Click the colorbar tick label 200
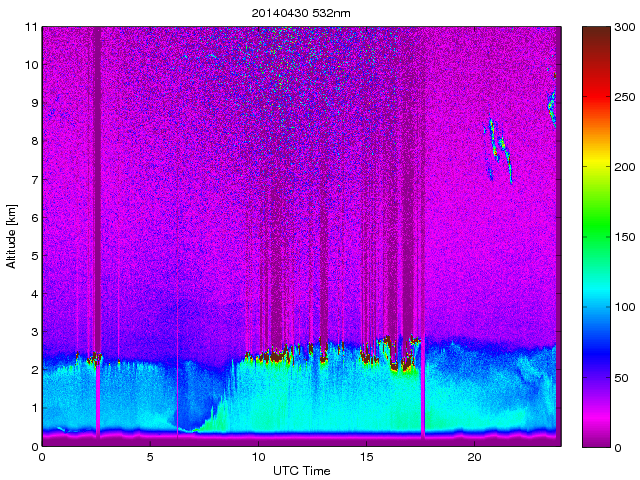640x480 pixels. (x=624, y=167)
